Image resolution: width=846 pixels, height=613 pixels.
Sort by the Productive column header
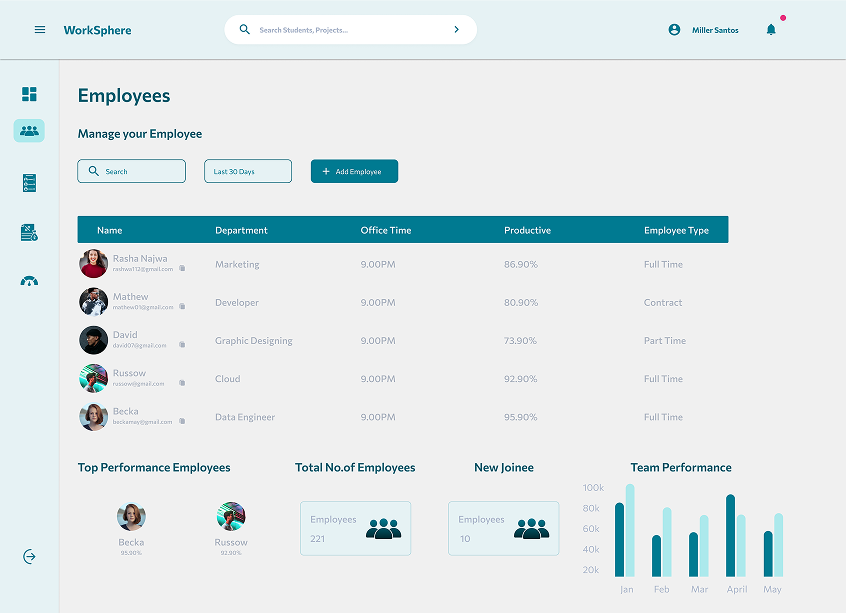pyautogui.click(x=527, y=230)
